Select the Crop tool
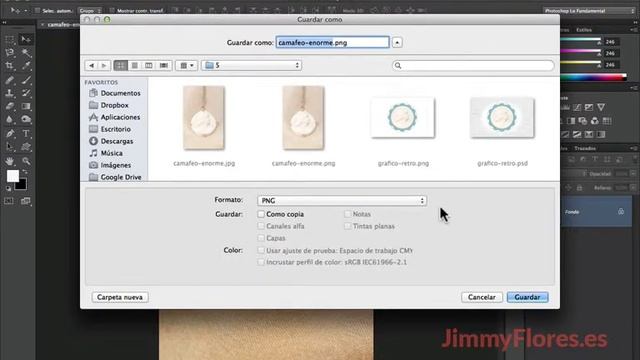640x360 pixels. pos(9,66)
